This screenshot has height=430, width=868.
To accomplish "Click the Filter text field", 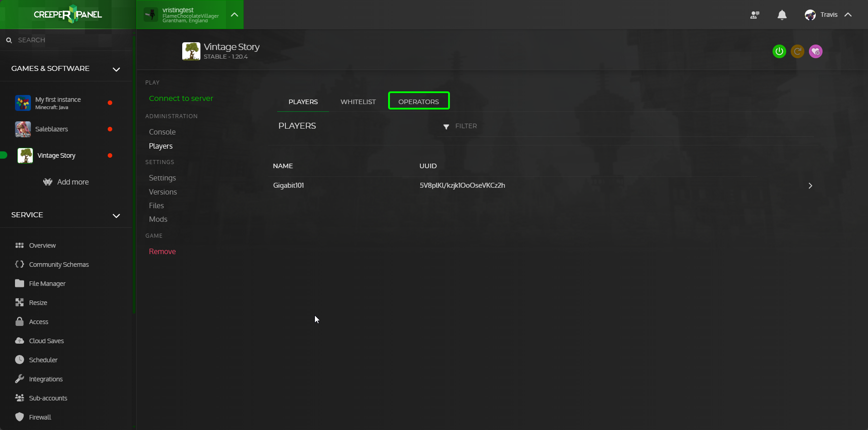I will click(634, 126).
